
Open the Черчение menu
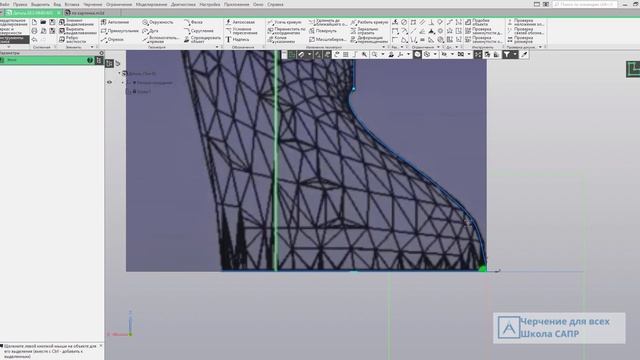click(x=93, y=4)
